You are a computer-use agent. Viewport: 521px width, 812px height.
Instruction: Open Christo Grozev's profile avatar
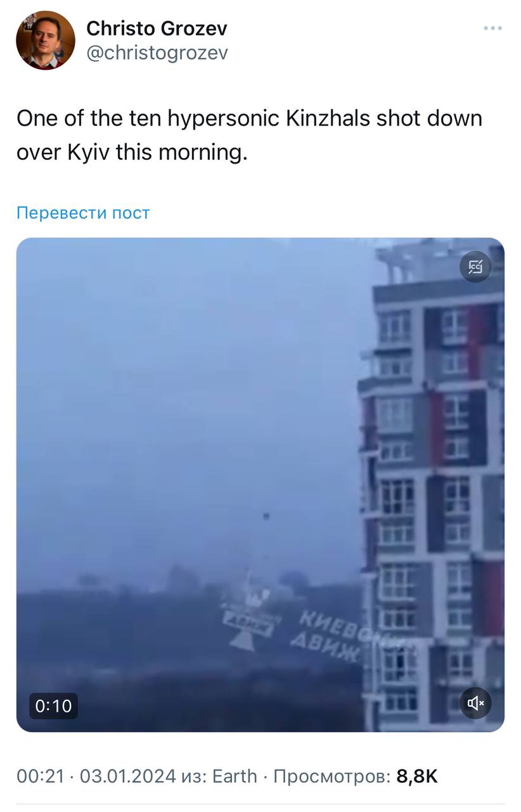46,40
